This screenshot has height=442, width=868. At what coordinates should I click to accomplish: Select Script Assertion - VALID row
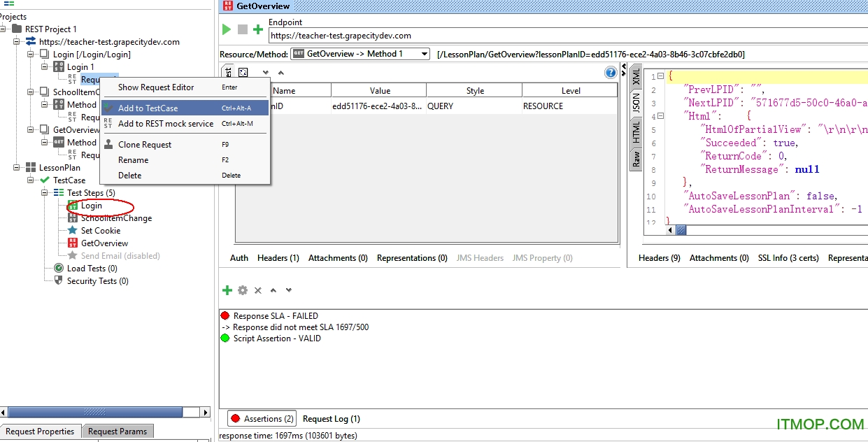277,338
